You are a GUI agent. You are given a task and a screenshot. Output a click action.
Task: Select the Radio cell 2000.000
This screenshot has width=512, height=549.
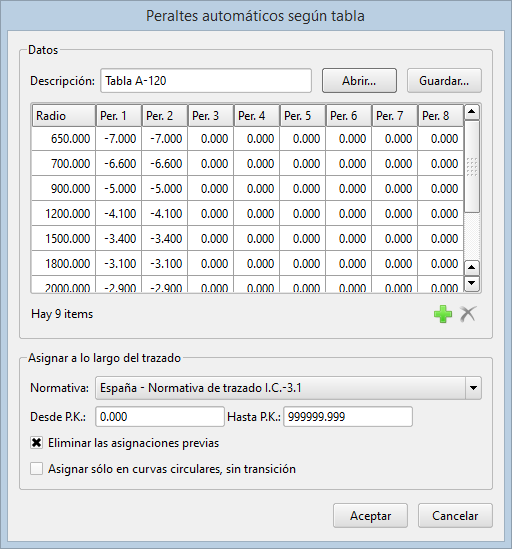coord(64,284)
